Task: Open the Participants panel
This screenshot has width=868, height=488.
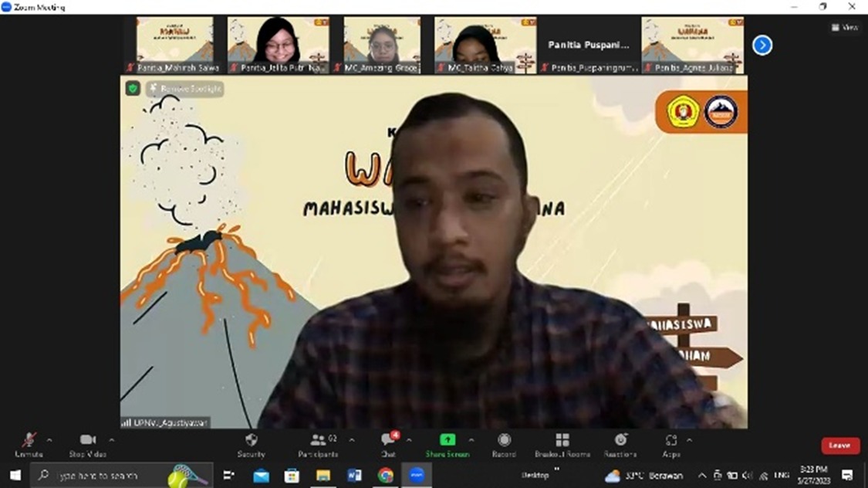Action: [x=318, y=444]
